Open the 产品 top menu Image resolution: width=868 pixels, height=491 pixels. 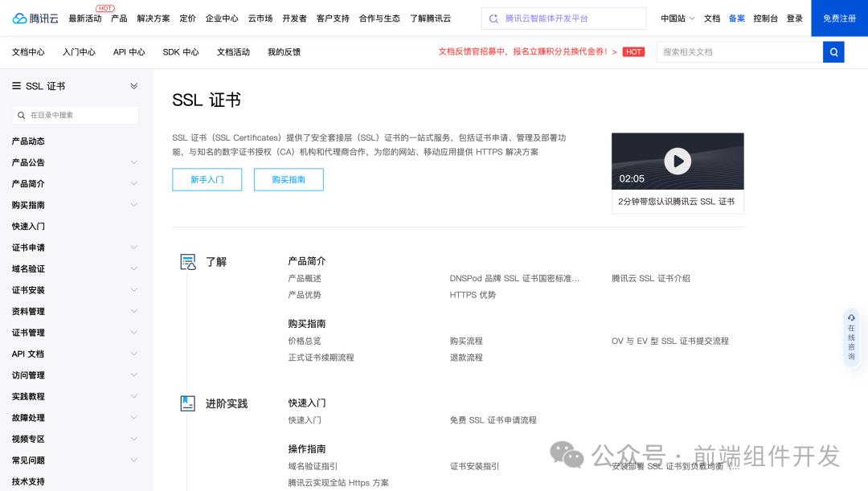point(119,18)
